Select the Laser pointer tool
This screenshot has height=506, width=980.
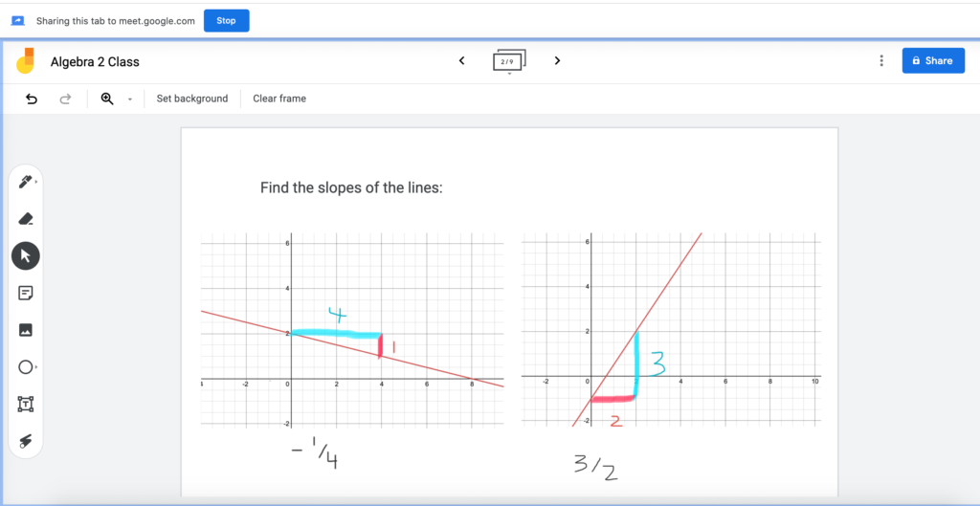26,441
